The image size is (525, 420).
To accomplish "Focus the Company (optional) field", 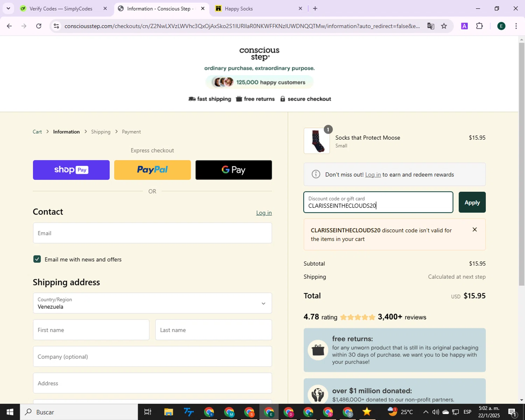I will click(x=152, y=356).
